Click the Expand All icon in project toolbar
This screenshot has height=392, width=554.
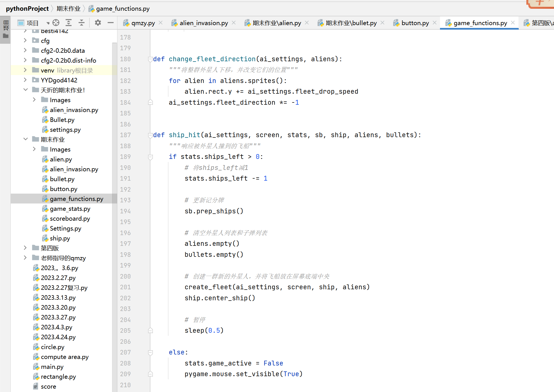69,23
